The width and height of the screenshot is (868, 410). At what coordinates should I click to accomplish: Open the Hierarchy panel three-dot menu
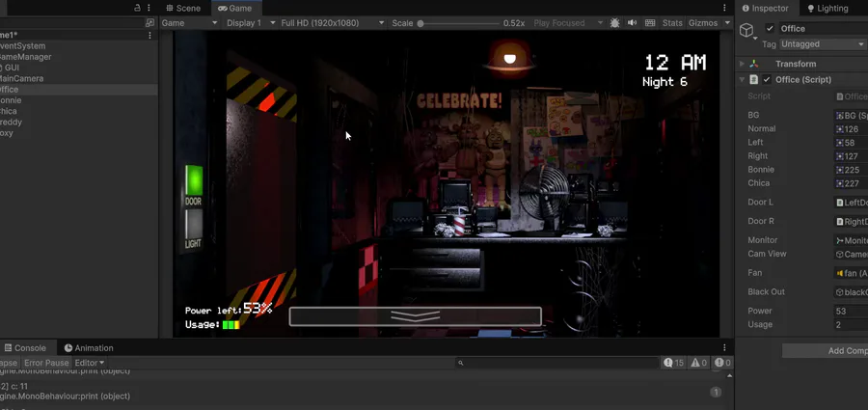pyautogui.click(x=149, y=8)
